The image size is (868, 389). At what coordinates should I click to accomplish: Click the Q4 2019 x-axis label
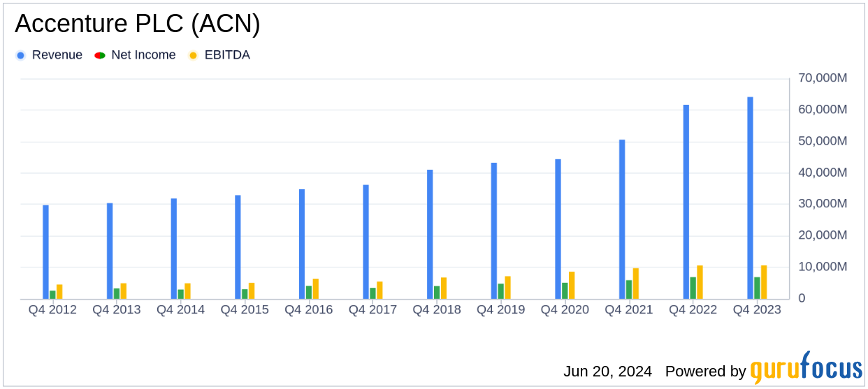(x=501, y=309)
